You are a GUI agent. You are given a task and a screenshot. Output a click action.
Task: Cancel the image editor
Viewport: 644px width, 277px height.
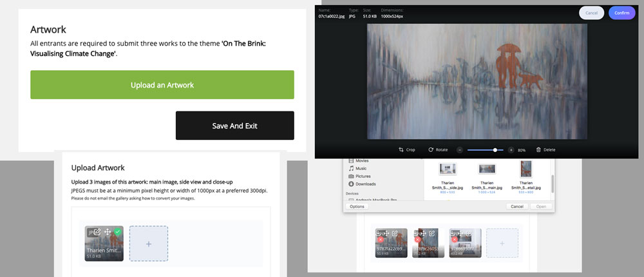coord(591,13)
